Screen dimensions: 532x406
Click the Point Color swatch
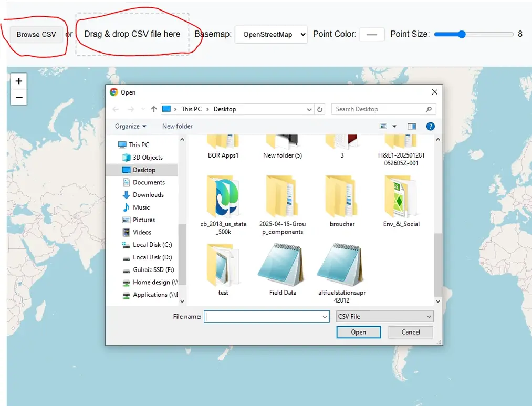pyautogui.click(x=372, y=34)
